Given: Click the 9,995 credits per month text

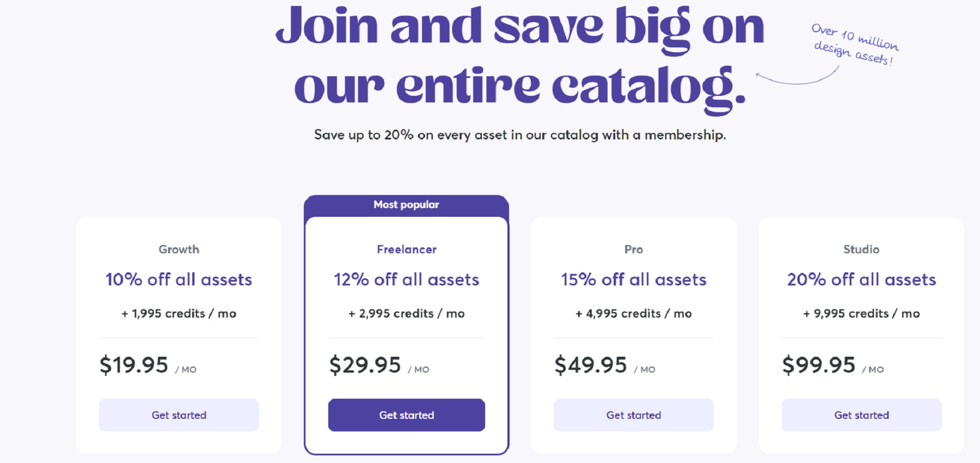Looking at the screenshot, I should point(861,314).
